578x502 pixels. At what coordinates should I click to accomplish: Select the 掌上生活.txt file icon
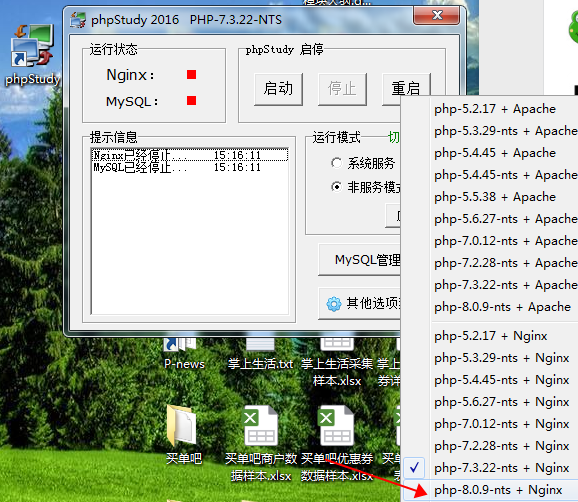pos(260,344)
